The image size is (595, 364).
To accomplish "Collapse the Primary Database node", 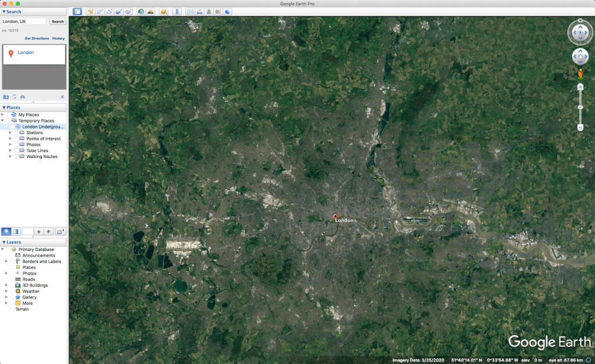I will point(3,250).
